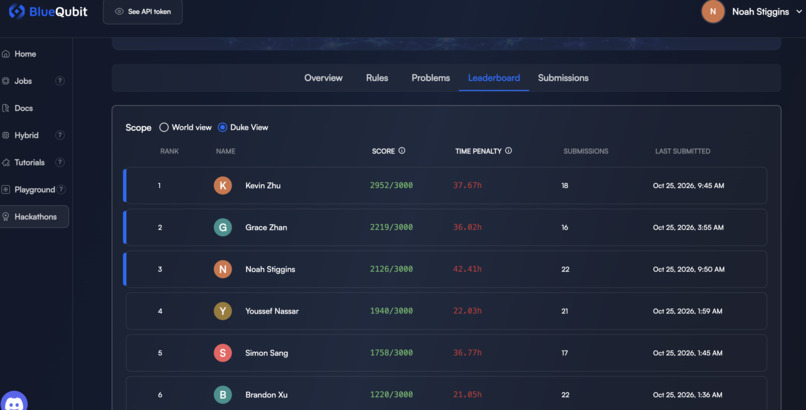Screen dimensions: 806x410
Task: Click the NAME column header
Action: pos(226,151)
